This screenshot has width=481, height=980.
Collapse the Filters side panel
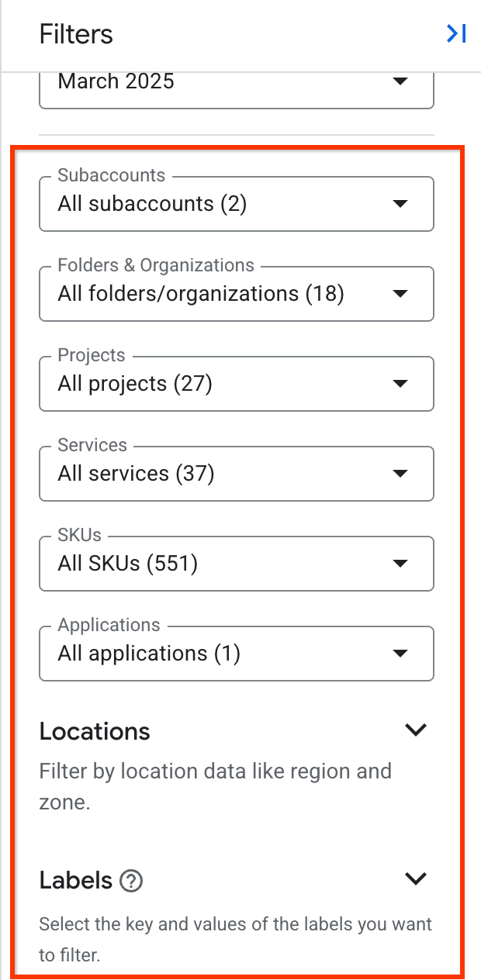455,33
